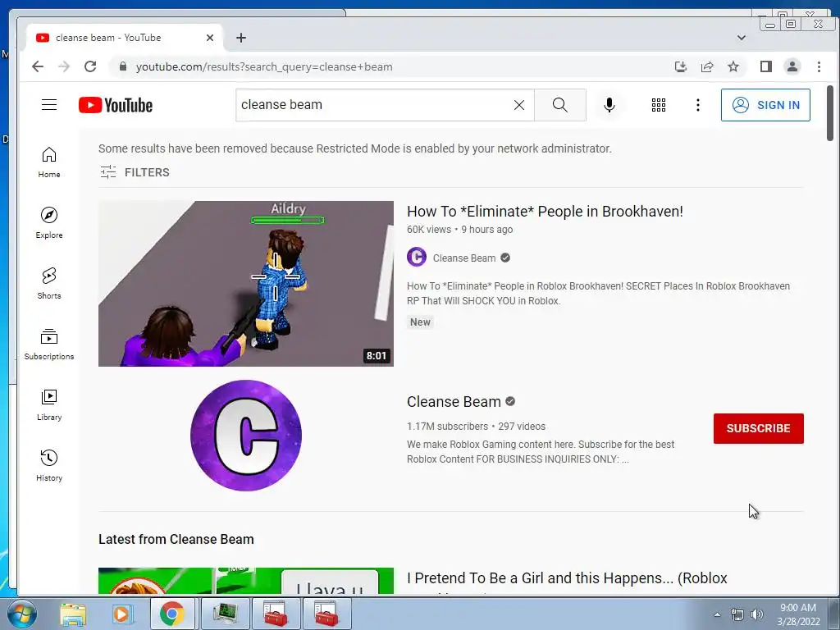Open History in the sidebar
The width and height of the screenshot is (840, 630).
[49, 465]
